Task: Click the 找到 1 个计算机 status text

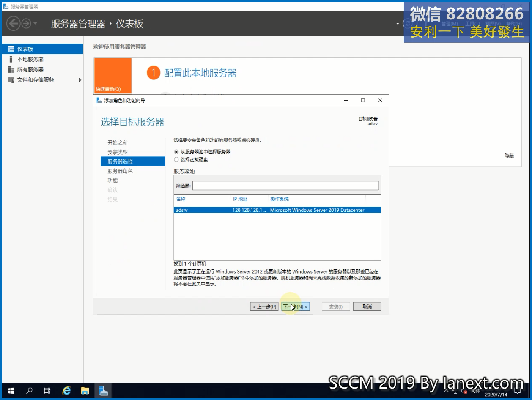Action: coord(190,264)
